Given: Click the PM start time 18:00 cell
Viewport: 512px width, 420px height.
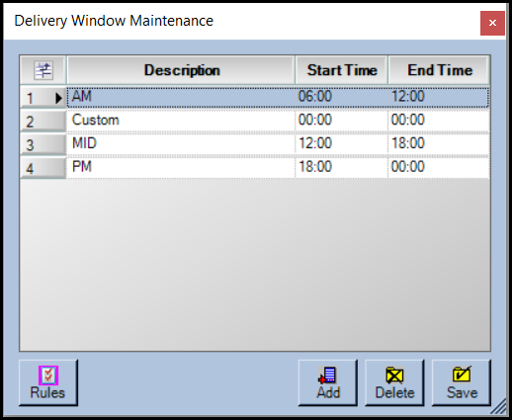Looking at the screenshot, I should pyautogui.click(x=342, y=167).
